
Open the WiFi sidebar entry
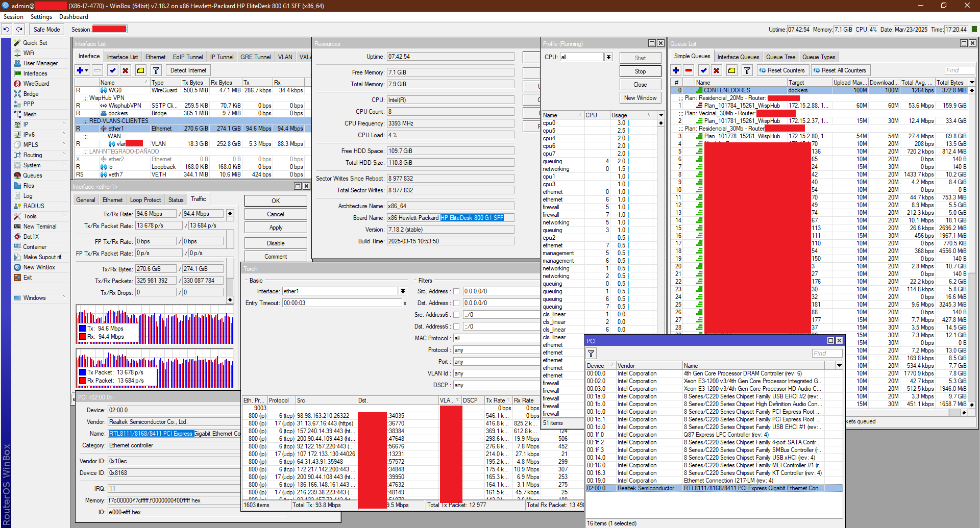coord(29,53)
